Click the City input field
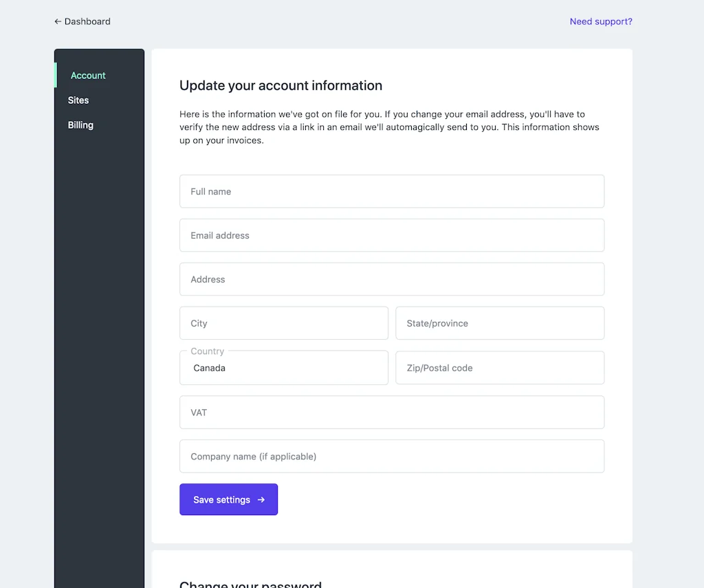This screenshot has width=704, height=588. tap(283, 323)
